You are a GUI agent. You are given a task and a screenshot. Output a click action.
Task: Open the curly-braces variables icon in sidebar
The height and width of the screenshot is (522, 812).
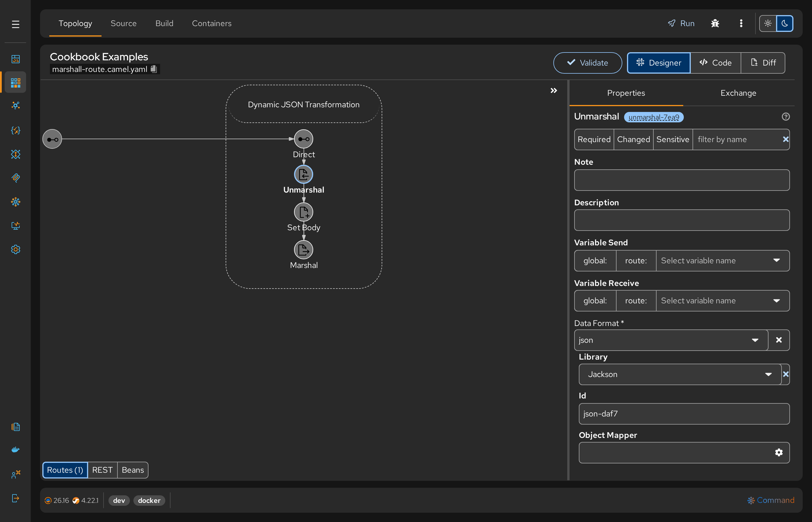pyautogui.click(x=16, y=130)
